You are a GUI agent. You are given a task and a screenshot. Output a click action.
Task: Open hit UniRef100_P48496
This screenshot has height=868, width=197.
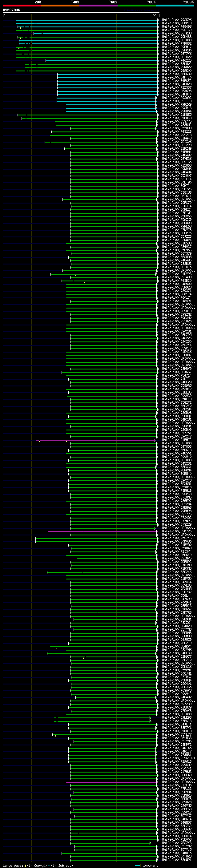176,26
